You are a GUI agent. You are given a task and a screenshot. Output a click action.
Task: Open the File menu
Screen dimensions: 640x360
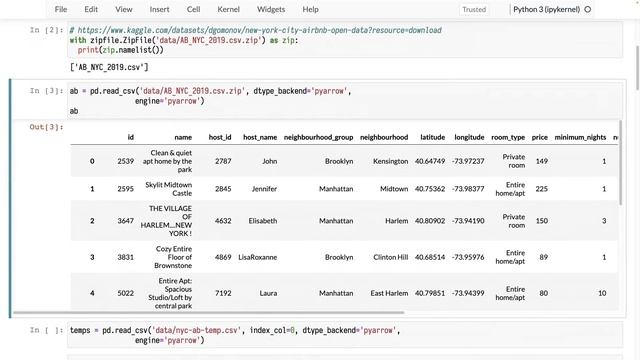(x=61, y=9)
